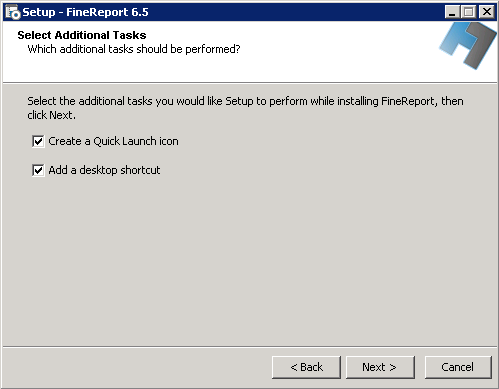Click the blue FineReport logo graphic
Image resolution: width=499 pixels, height=389 pixels.
[468, 46]
